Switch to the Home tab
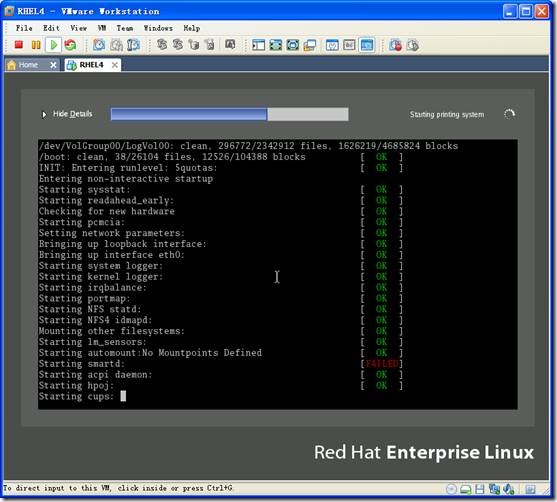The height and width of the screenshot is (502, 557). tap(28, 65)
